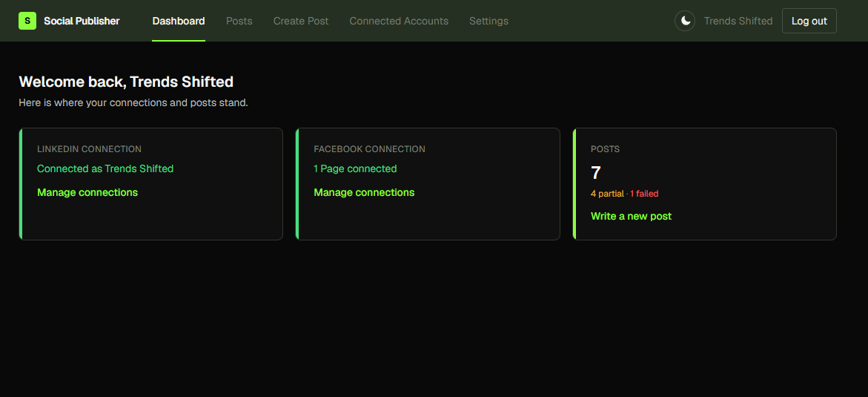Image resolution: width=868 pixels, height=397 pixels.
Task: Open the Create Post page
Action: pos(301,21)
